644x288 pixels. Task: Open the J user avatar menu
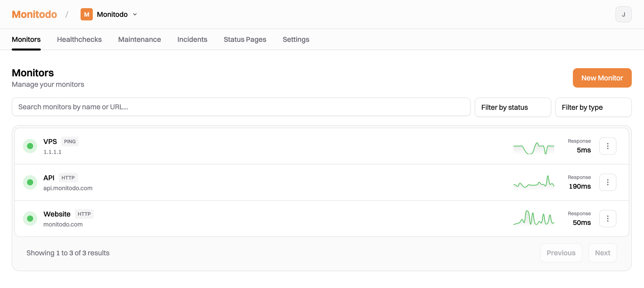click(624, 14)
